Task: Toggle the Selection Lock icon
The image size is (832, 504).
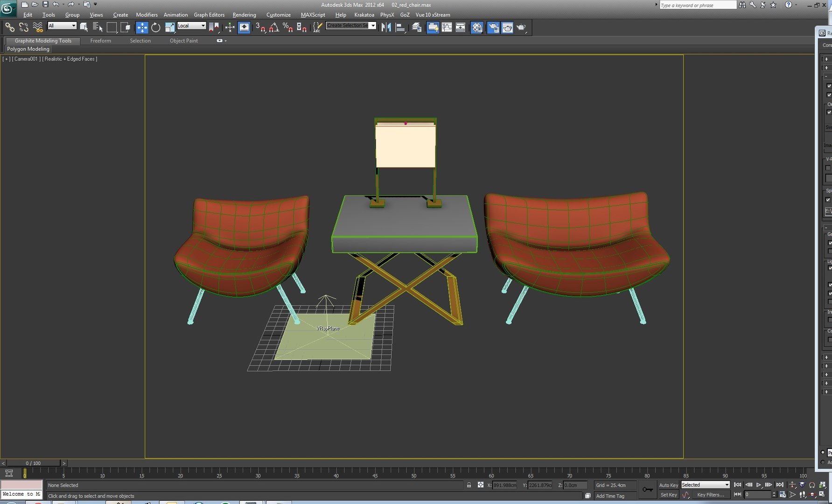Action: tap(469, 485)
